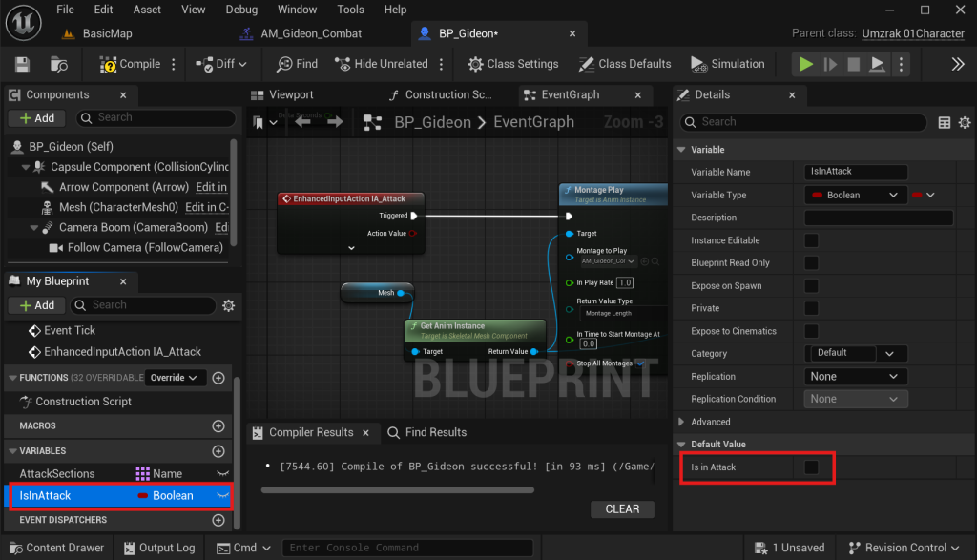The height and width of the screenshot is (560, 977).
Task: Open the Details property matrix icon
Action: click(945, 123)
